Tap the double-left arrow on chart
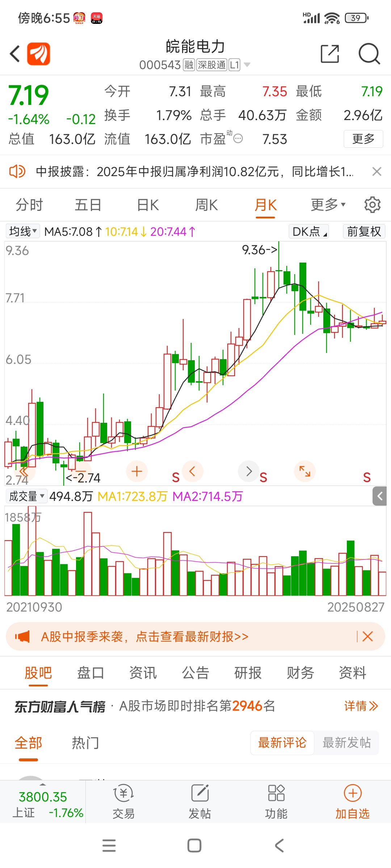This screenshot has height=868, width=391. pyautogui.click(x=24, y=472)
